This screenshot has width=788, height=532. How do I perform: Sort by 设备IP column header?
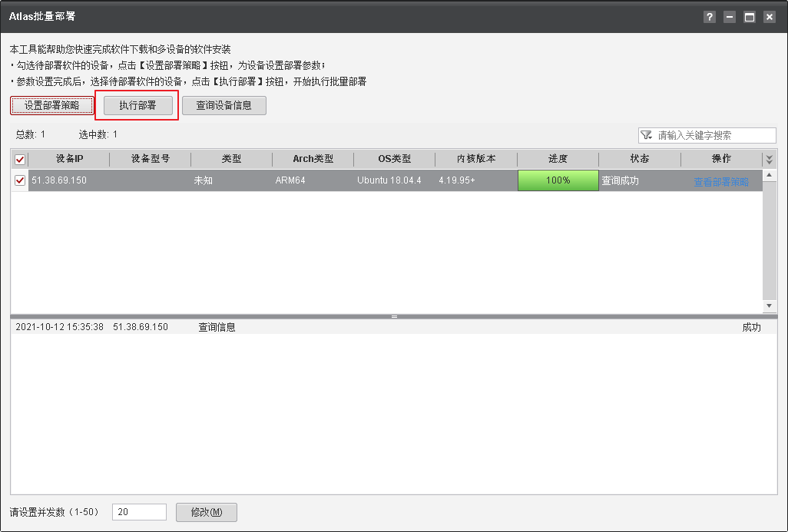tap(69, 159)
